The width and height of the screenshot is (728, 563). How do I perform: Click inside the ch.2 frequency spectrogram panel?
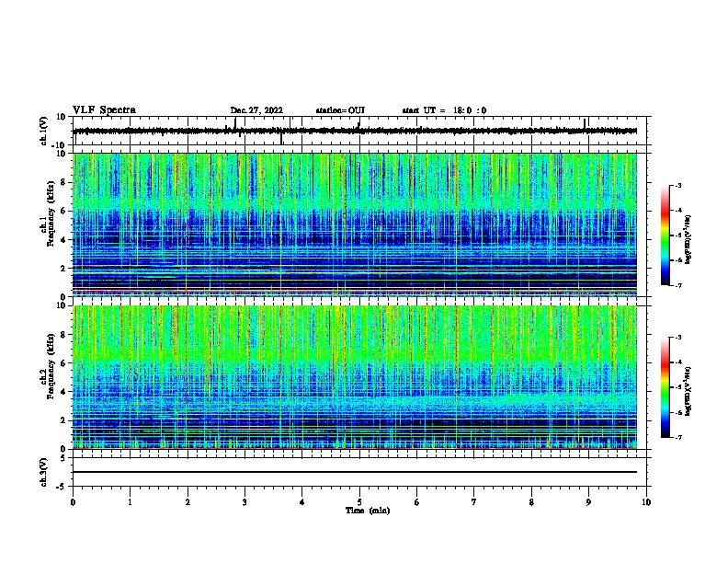(x=355, y=377)
